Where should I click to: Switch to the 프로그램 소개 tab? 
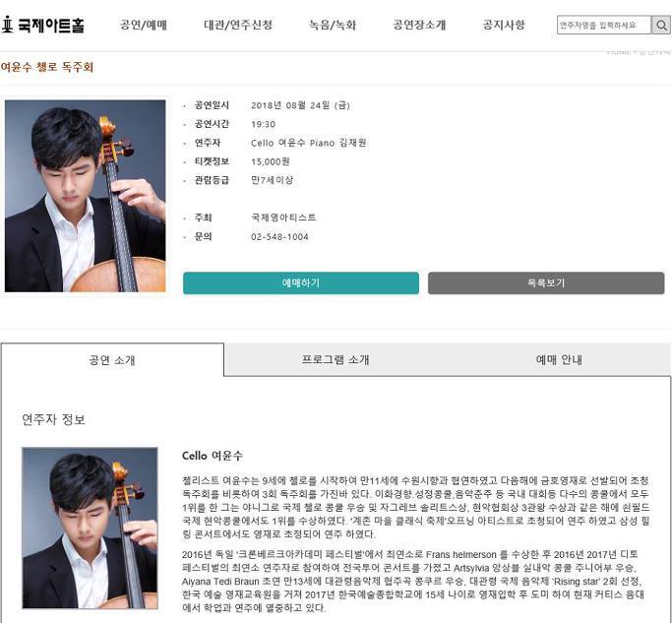tap(336, 359)
